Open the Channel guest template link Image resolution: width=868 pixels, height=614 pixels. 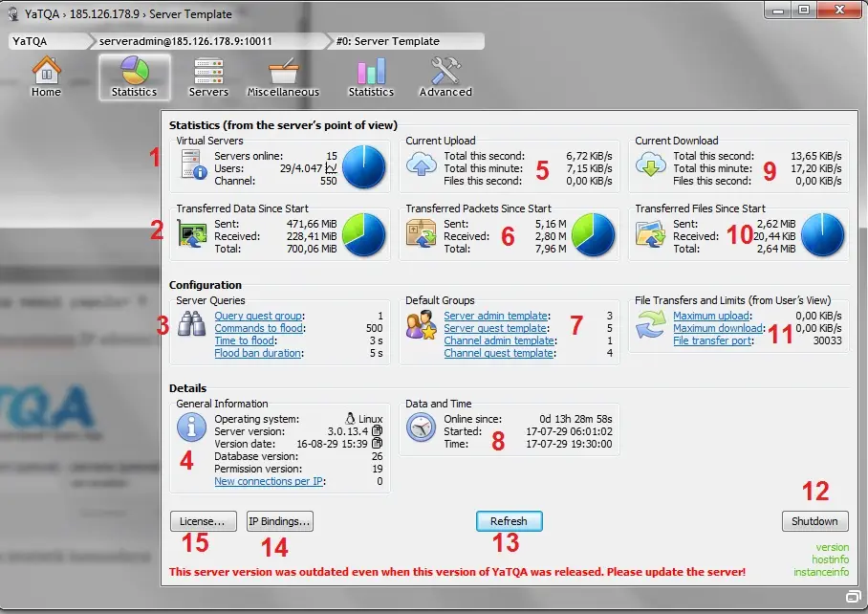498,353
